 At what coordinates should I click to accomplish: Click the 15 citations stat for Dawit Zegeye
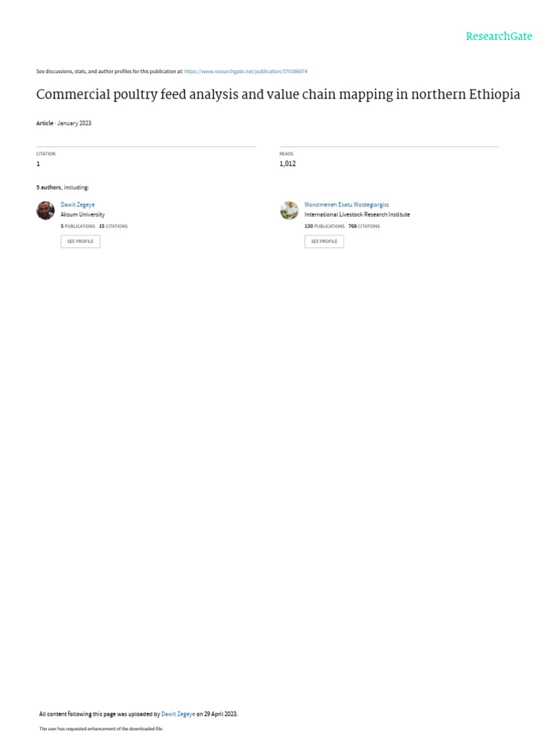pos(113,226)
